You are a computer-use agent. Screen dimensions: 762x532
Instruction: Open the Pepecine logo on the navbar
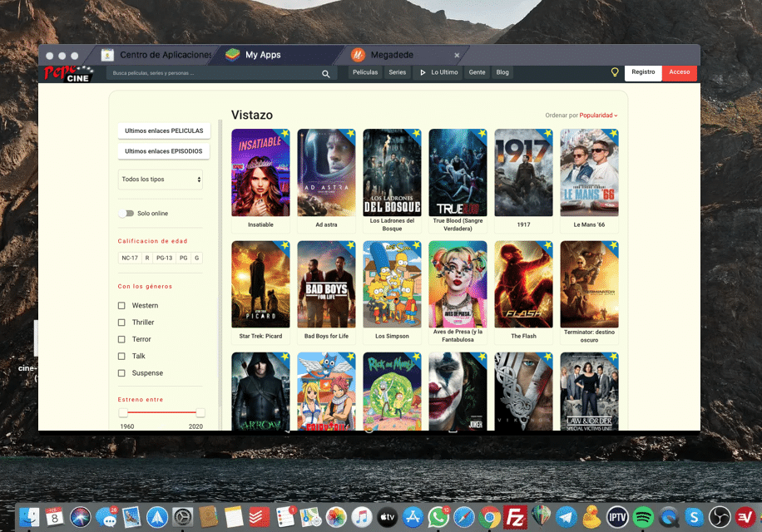coord(68,72)
